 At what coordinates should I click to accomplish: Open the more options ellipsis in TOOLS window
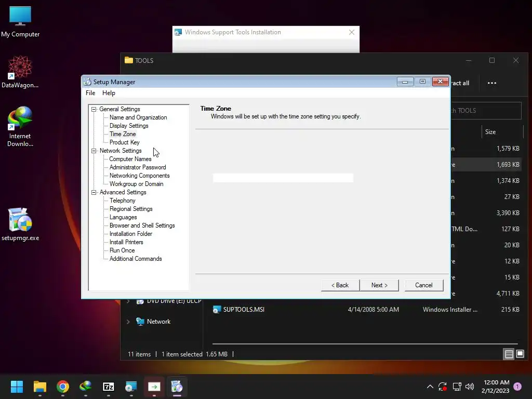point(491,83)
